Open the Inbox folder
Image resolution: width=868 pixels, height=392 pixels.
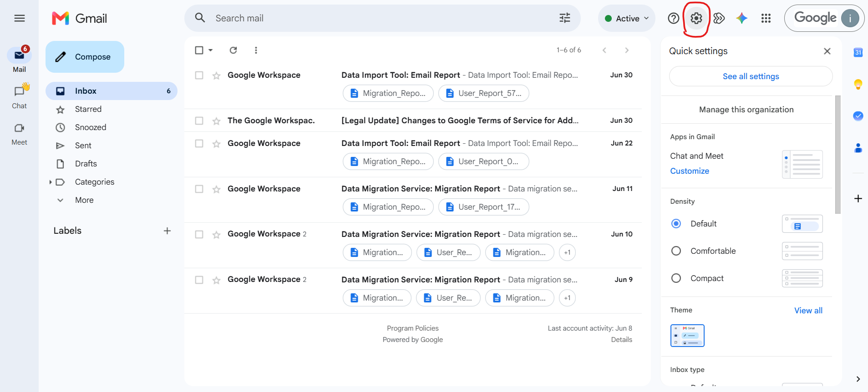point(112,91)
